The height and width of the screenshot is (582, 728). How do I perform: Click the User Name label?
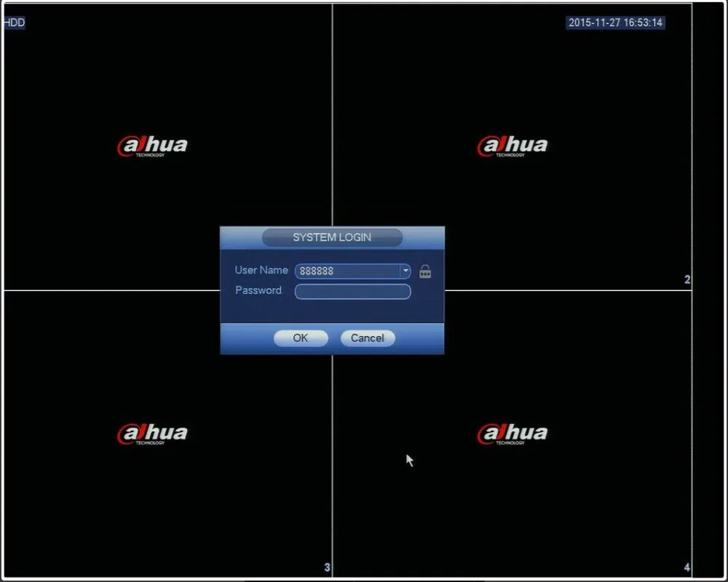[261, 270]
